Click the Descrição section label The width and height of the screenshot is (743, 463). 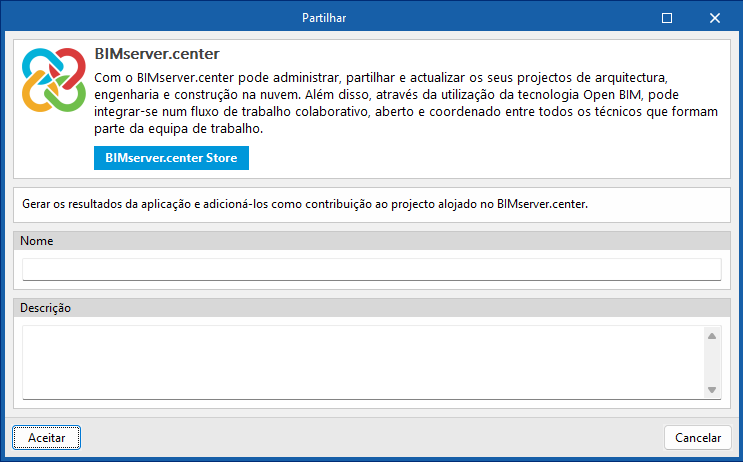(x=45, y=308)
